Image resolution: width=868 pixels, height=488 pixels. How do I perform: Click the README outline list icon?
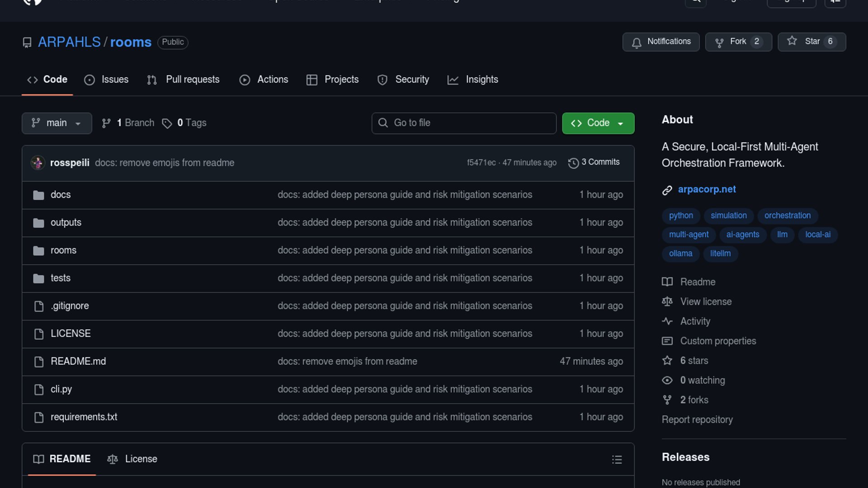point(617,460)
